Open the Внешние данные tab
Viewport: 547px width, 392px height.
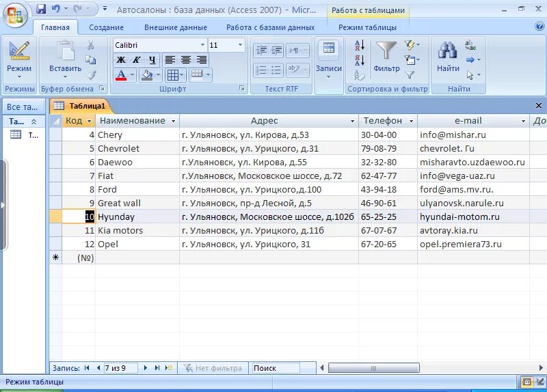176,27
